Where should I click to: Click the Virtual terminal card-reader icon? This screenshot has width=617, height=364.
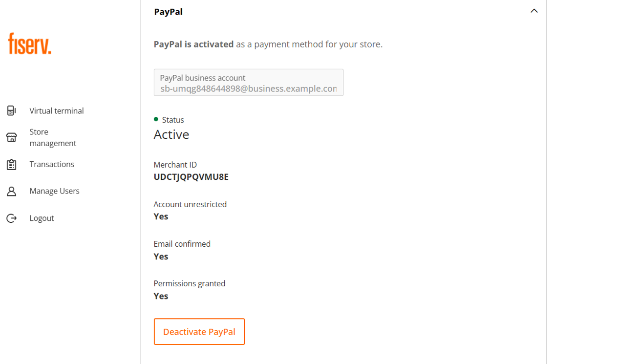[x=11, y=110]
